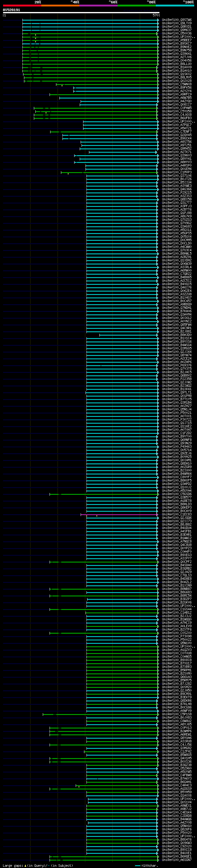Select the UniRef100_B9FK56 label

177,88
